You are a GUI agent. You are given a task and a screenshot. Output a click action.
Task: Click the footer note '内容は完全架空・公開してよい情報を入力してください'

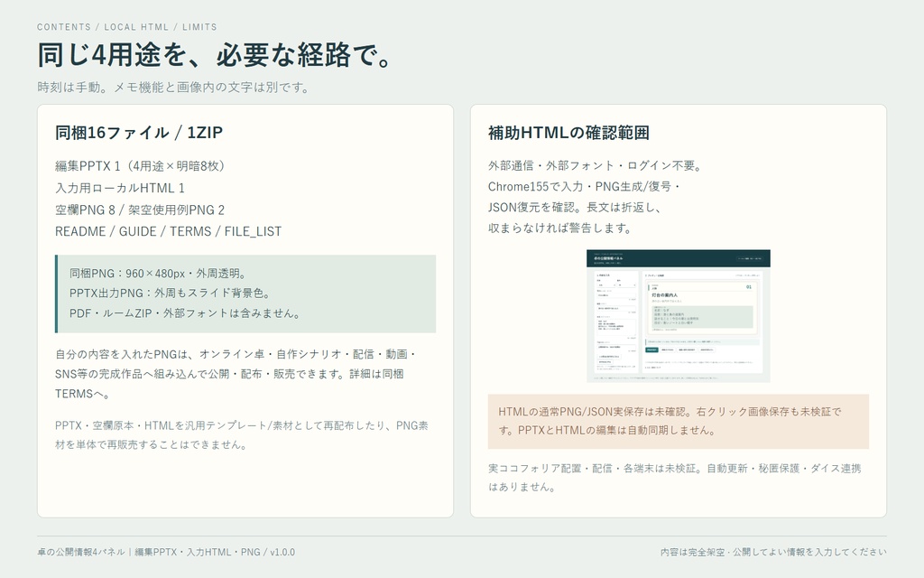[x=773, y=552]
